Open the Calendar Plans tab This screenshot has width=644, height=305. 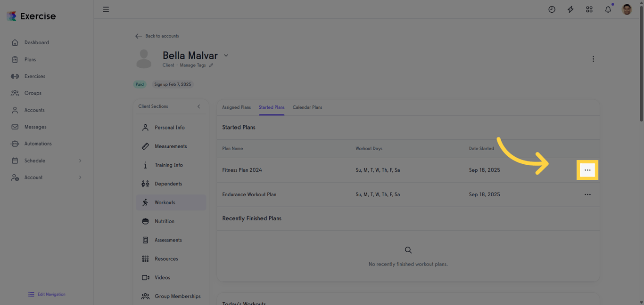[x=307, y=107]
